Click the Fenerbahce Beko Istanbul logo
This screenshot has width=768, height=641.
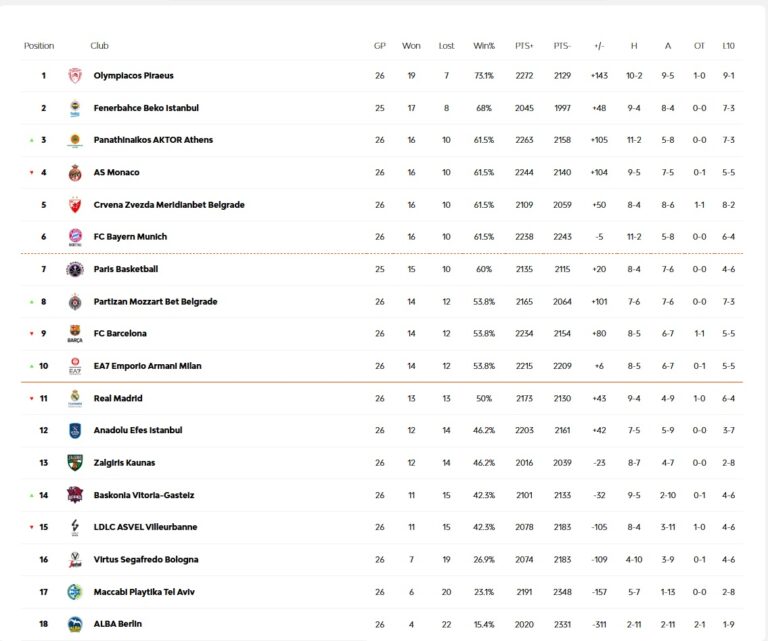(x=75, y=108)
